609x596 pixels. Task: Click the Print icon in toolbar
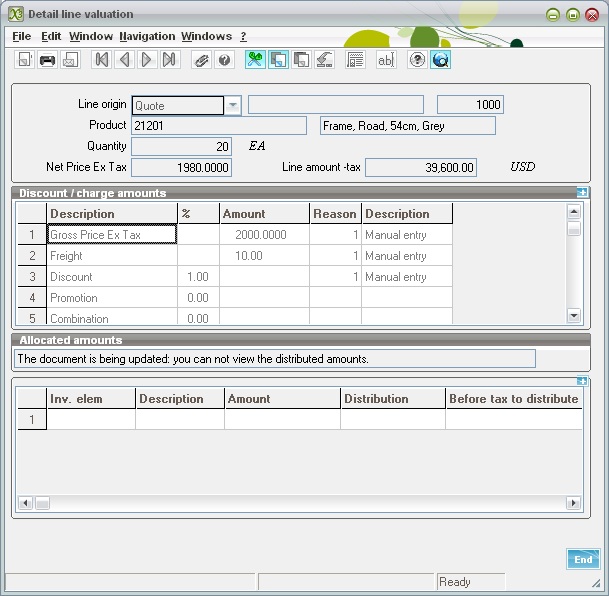point(47,60)
